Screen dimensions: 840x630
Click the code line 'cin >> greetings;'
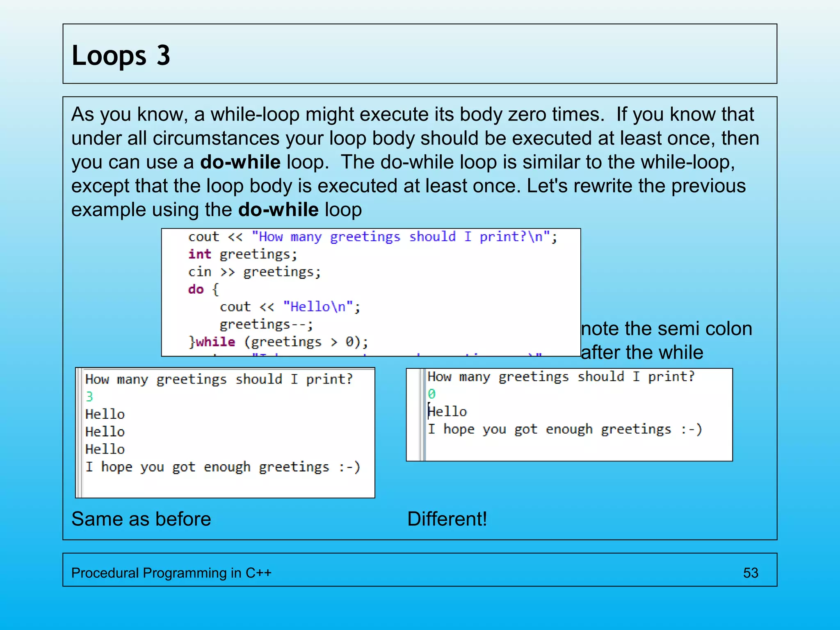(x=254, y=272)
